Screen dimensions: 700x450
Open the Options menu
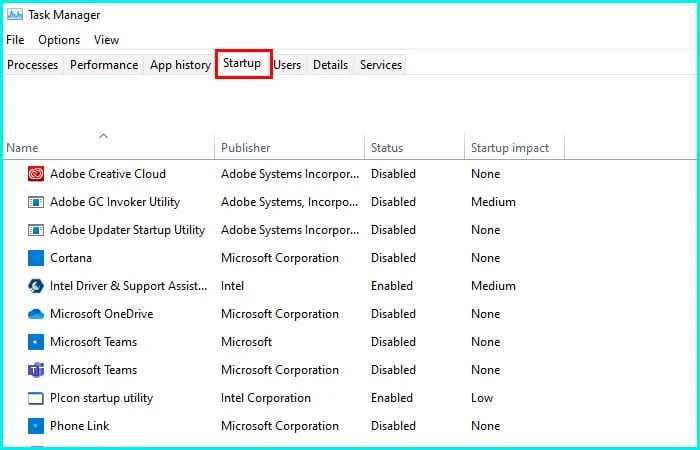59,40
